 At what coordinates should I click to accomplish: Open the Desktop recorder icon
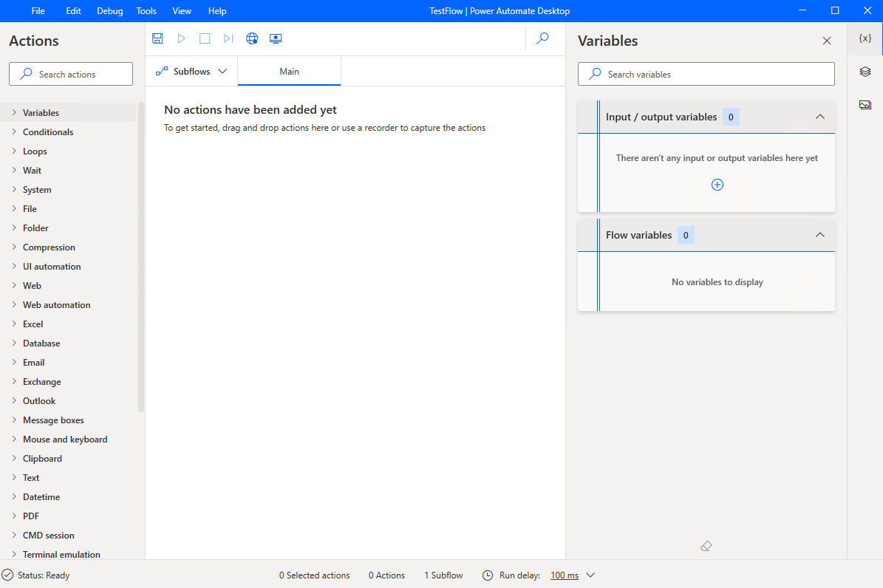(x=276, y=38)
